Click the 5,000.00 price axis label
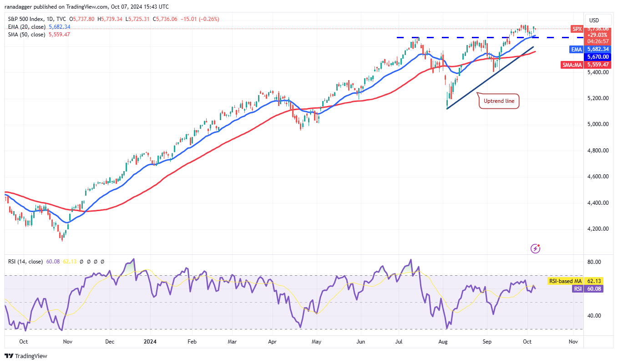The height and width of the screenshot is (364, 618). [598, 124]
